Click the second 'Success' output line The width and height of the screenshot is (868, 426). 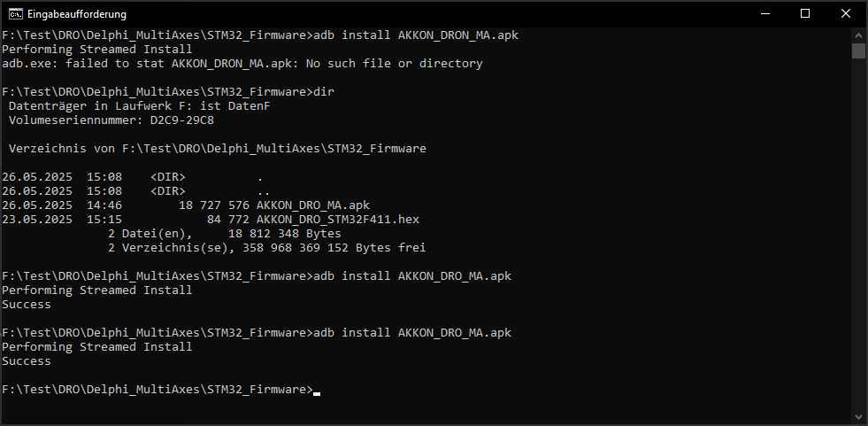(x=27, y=360)
